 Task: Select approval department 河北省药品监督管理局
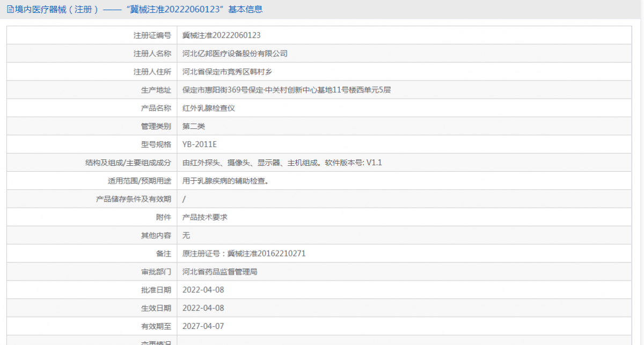220,271
